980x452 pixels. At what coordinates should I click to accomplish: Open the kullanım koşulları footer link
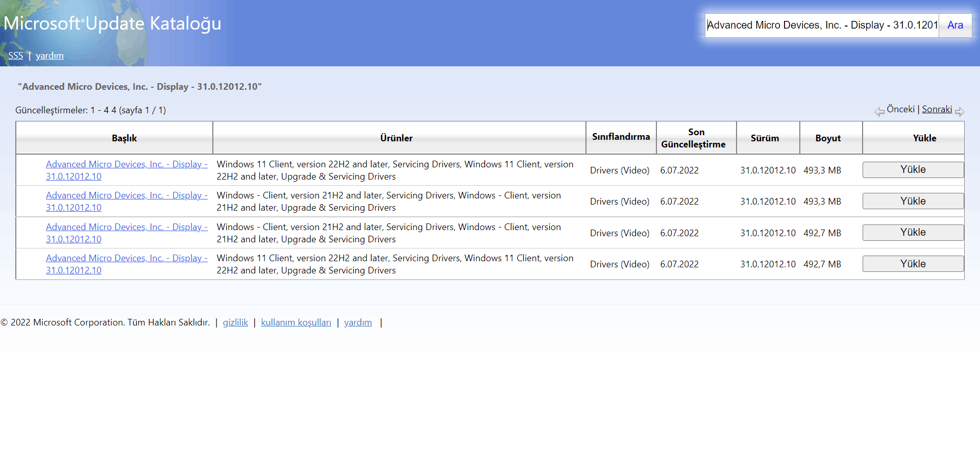pyautogui.click(x=296, y=322)
